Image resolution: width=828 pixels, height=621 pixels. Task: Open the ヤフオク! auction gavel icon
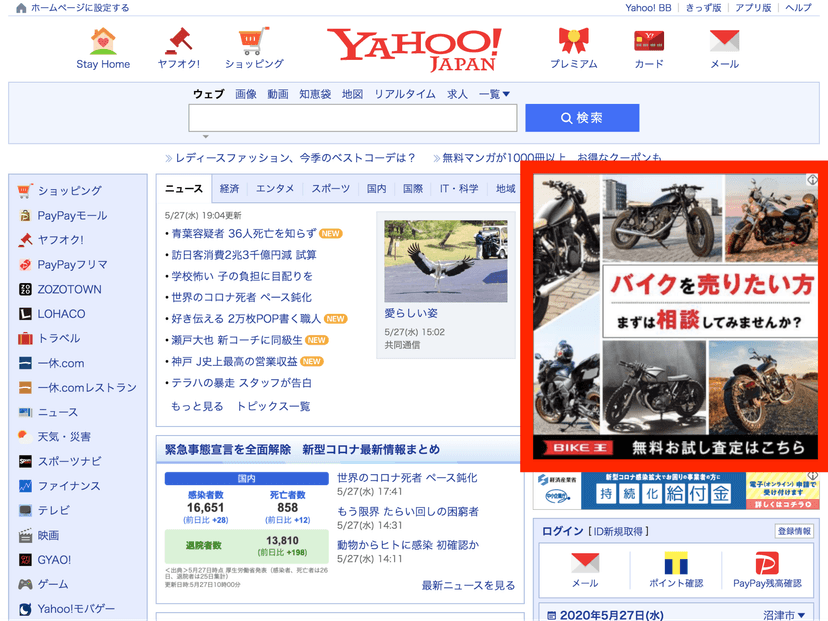tap(178, 41)
